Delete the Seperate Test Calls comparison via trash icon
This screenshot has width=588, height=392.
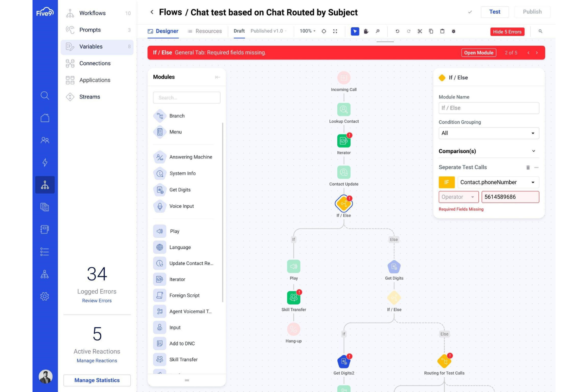(x=528, y=167)
